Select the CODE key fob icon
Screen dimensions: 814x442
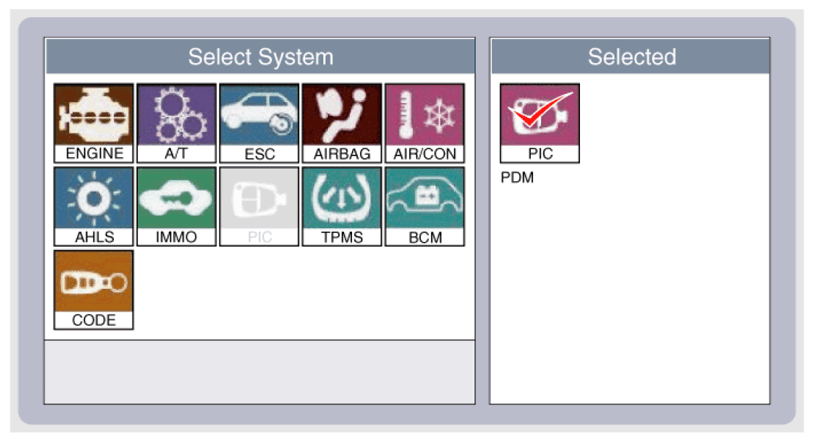pos(93,289)
